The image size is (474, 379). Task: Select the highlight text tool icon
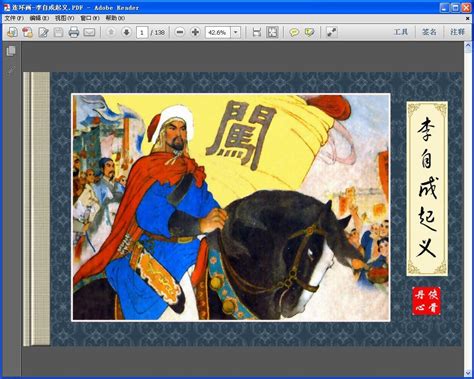(x=310, y=32)
